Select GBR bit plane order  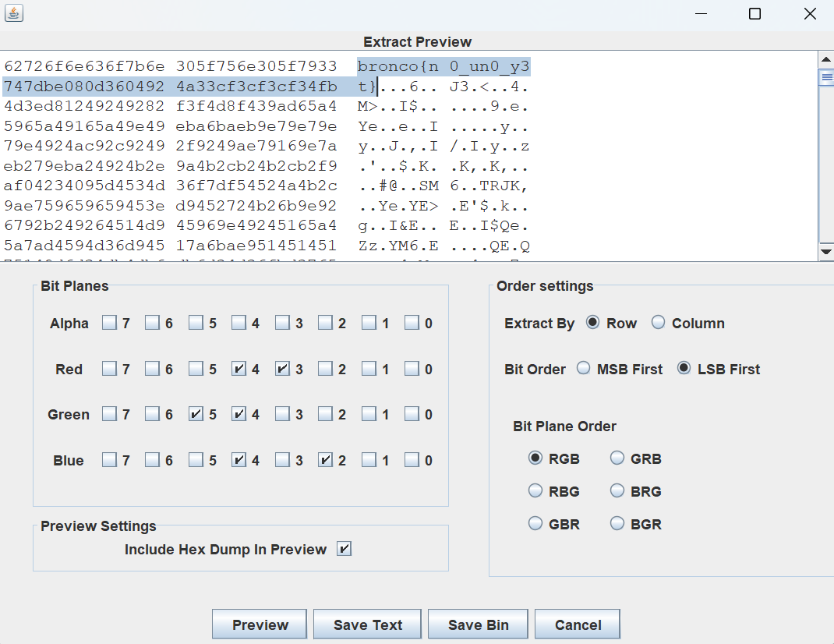click(535, 524)
